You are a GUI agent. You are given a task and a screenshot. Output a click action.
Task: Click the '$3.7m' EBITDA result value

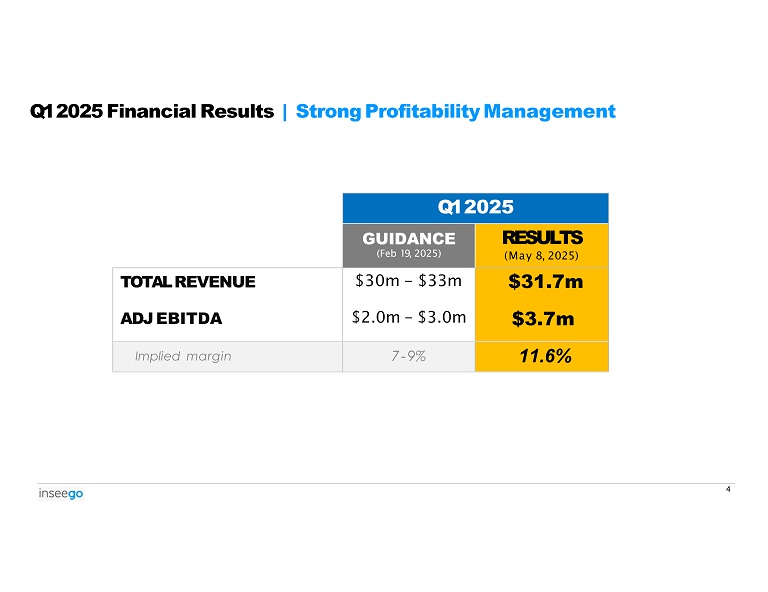click(542, 319)
